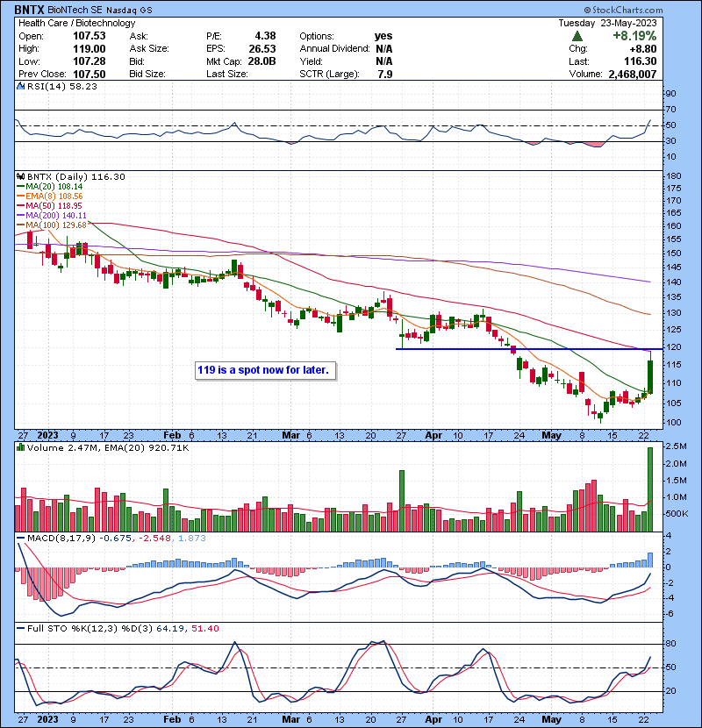
Task: Click the Last price 116.30
Action: [641, 61]
